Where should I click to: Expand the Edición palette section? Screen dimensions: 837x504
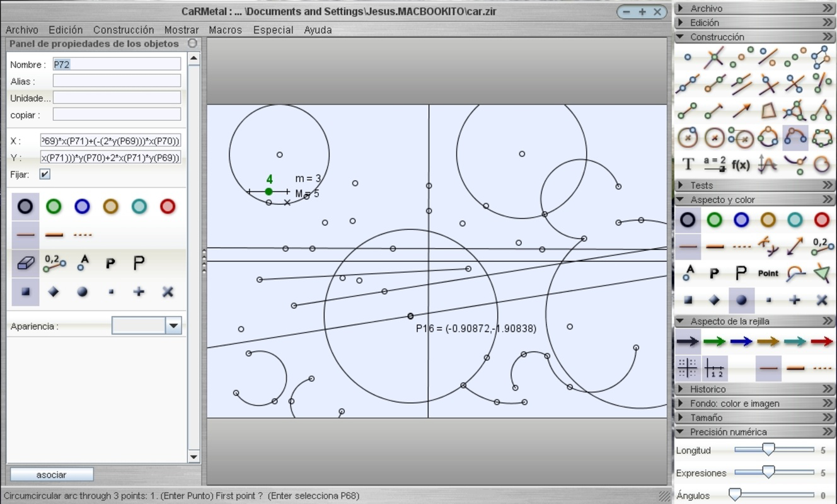755,23
